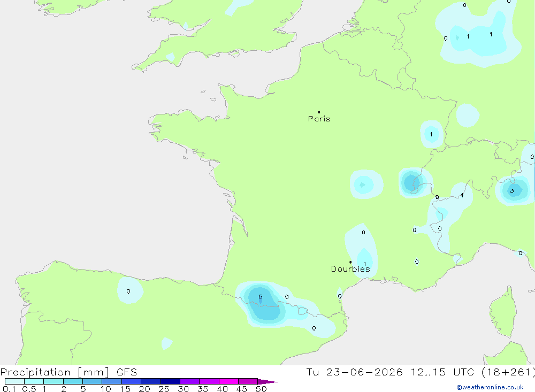This screenshot has width=535, height=392.
Task: Select the 45–50 mm legend color swatch
Action: point(248,381)
